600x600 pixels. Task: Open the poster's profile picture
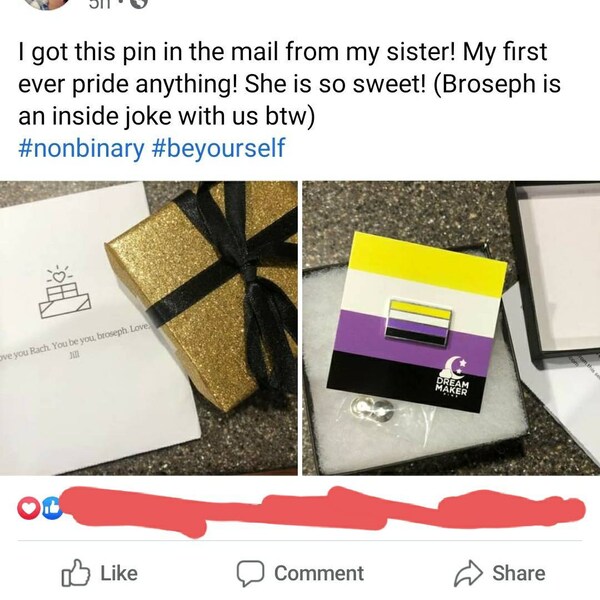(48, 4)
